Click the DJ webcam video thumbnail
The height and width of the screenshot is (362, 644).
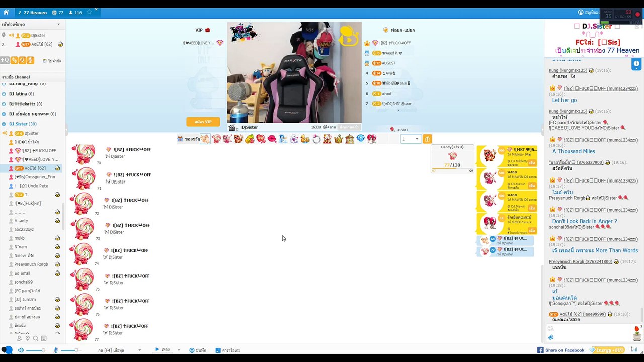(294, 72)
